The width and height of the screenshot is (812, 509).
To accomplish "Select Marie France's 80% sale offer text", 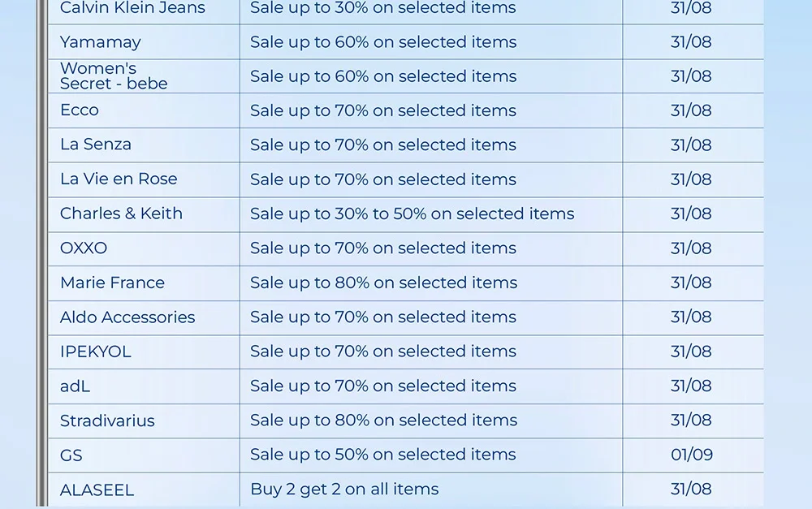I will [x=383, y=283].
